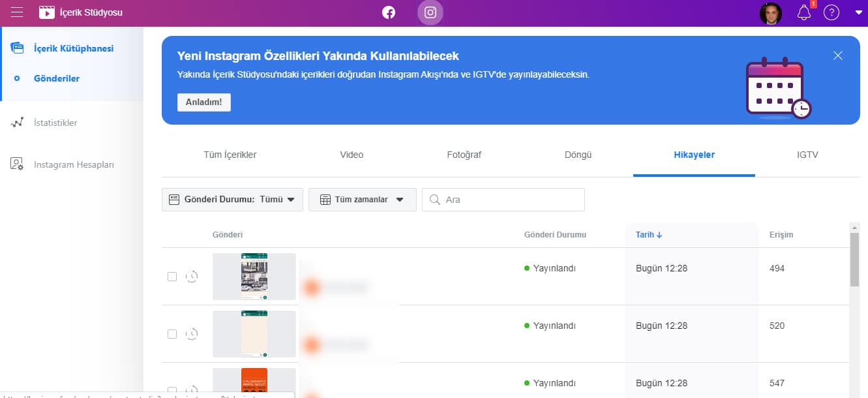Viewport: 868px width, 398px height.
Task: Switch to the Facebook platform icon
Action: (389, 12)
